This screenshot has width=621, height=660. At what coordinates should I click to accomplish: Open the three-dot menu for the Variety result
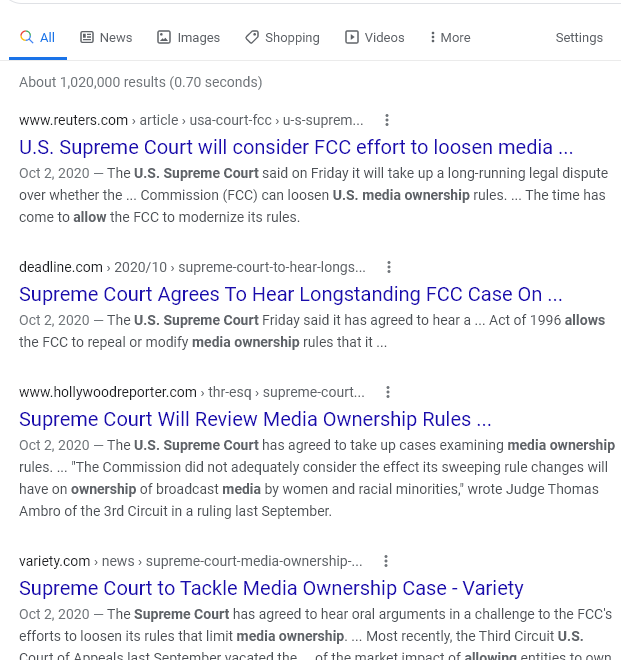[386, 561]
